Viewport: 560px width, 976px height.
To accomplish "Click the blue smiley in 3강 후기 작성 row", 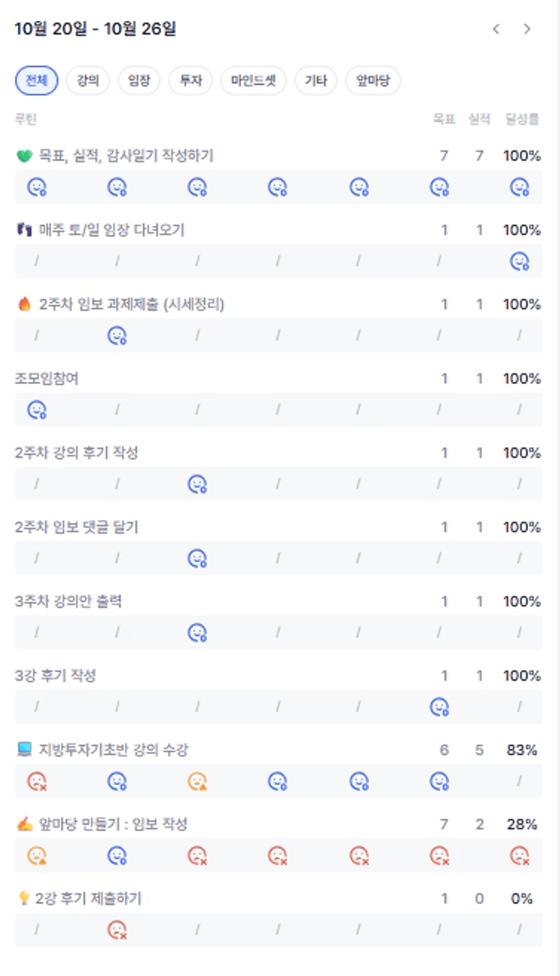I will [x=439, y=707].
